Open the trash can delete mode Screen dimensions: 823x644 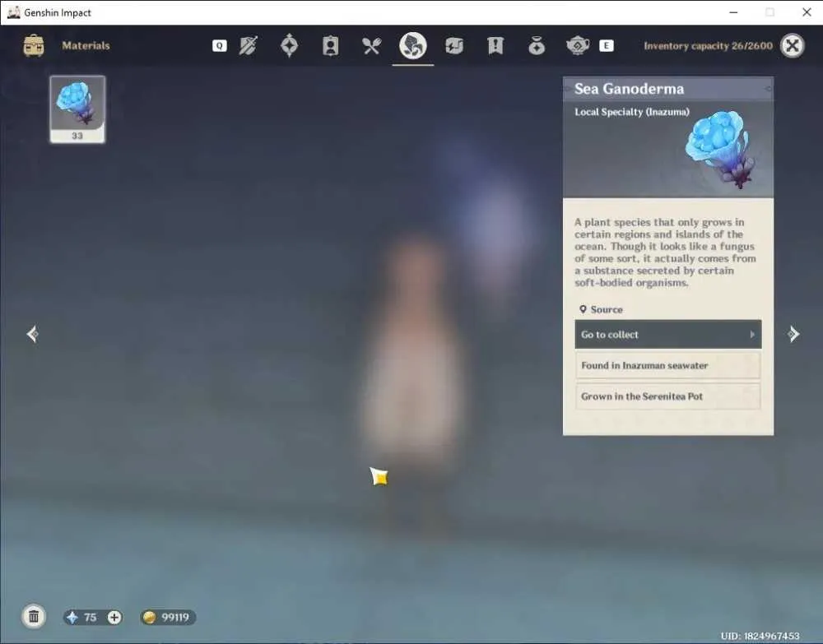coord(34,617)
